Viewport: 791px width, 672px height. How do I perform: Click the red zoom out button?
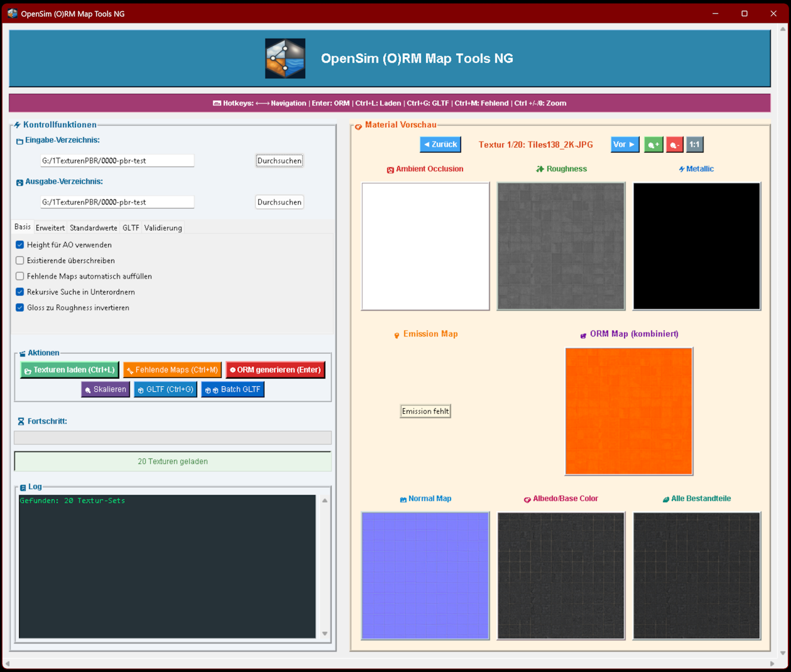tap(674, 145)
